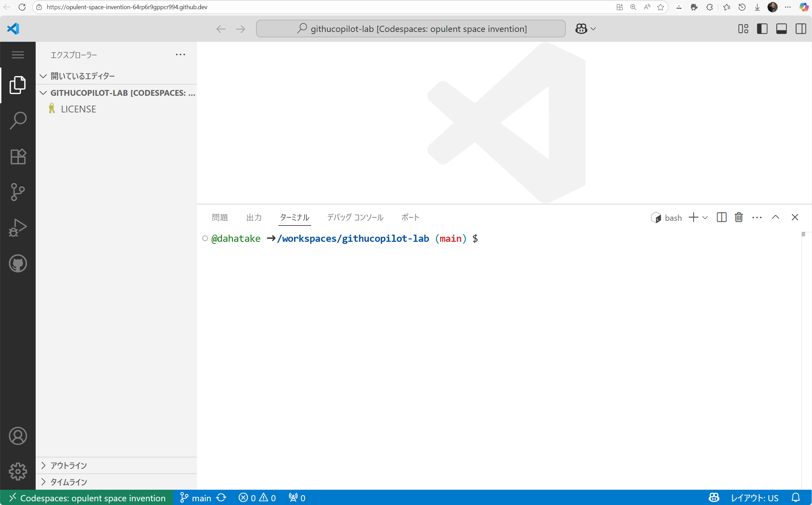Image resolution: width=812 pixels, height=505 pixels.
Task: Collapse the GITHUCOPILOT-LAB folder tree
Action: [43, 93]
